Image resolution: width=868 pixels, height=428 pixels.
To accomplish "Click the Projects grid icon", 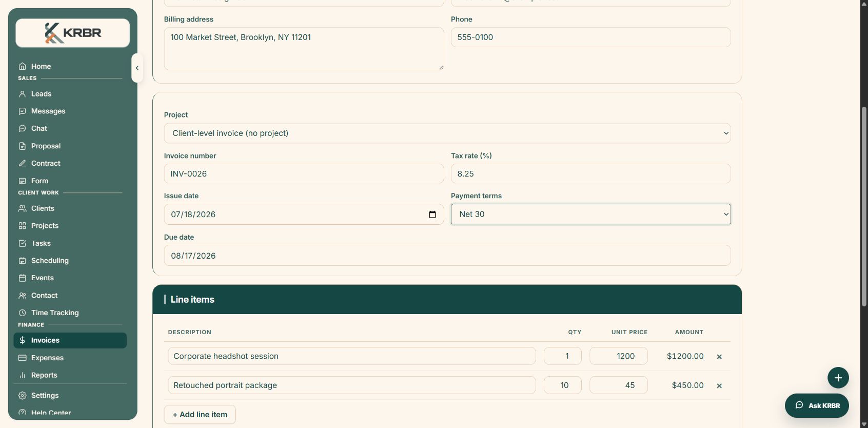I will click(22, 226).
